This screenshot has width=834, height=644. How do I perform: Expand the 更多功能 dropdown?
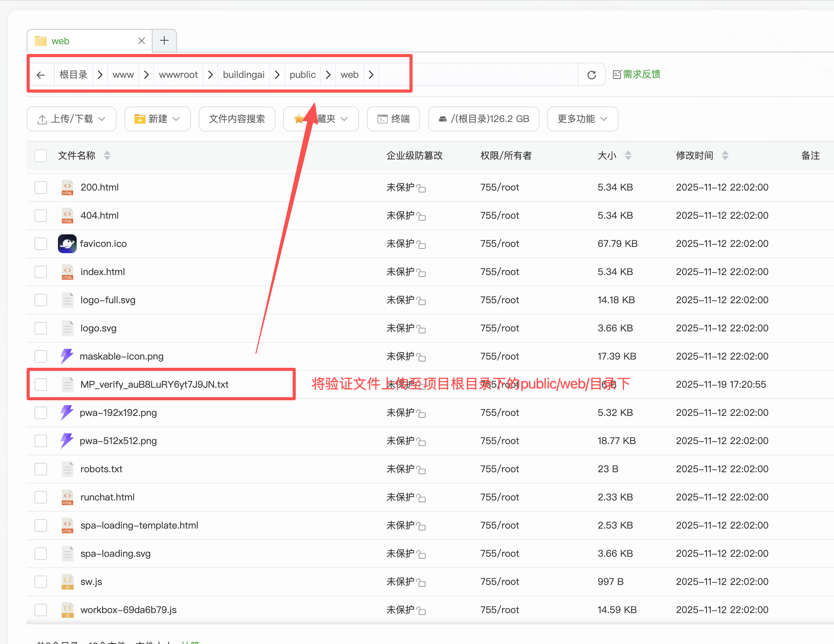(582, 119)
